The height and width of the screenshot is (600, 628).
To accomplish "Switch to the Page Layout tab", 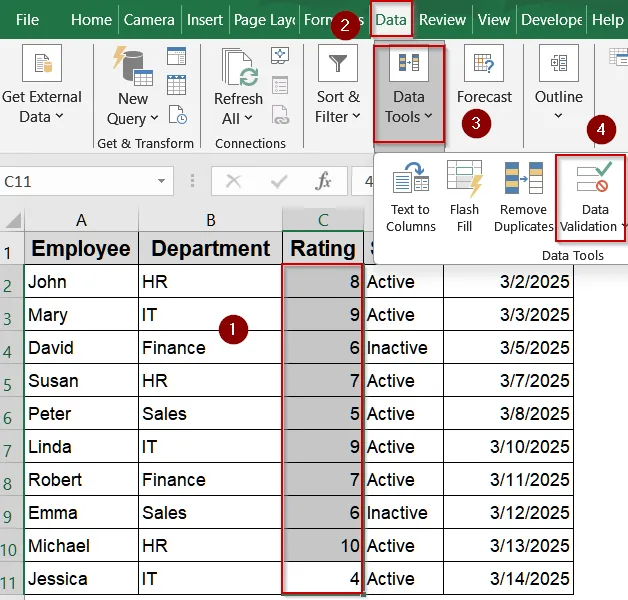I will [264, 20].
